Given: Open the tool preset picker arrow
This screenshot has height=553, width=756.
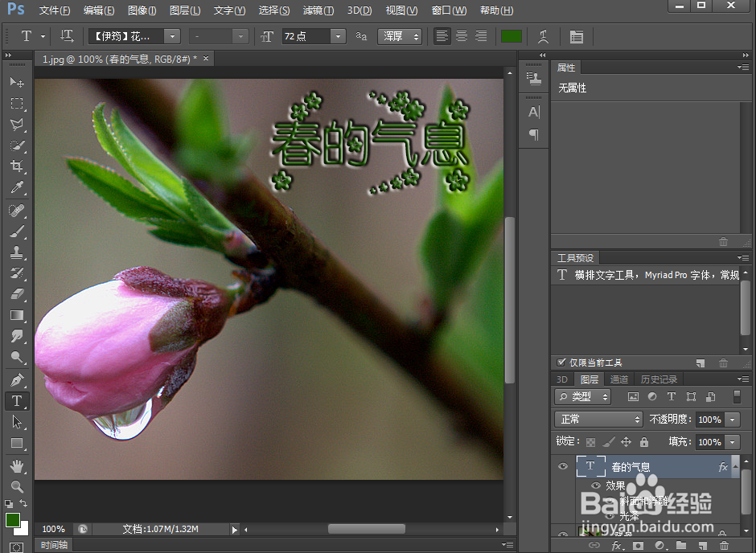Looking at the screenshot, I should [43, 36].
